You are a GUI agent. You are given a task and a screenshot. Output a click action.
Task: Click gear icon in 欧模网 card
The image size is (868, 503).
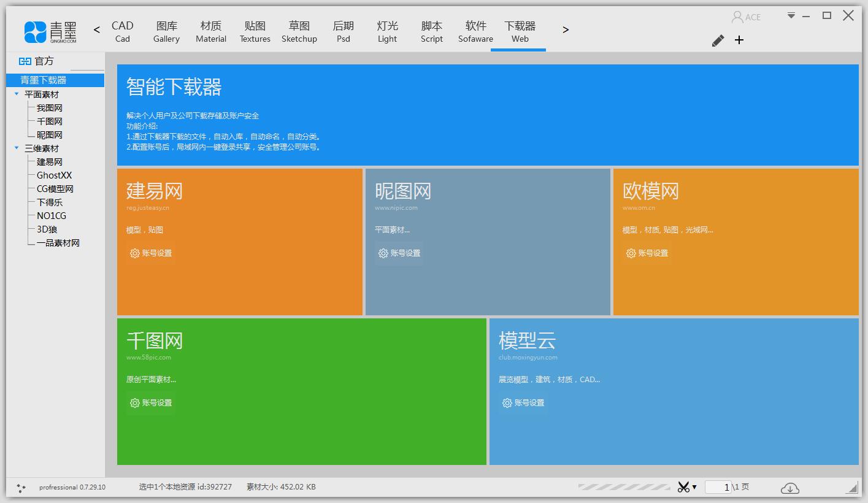coord(631,253)
